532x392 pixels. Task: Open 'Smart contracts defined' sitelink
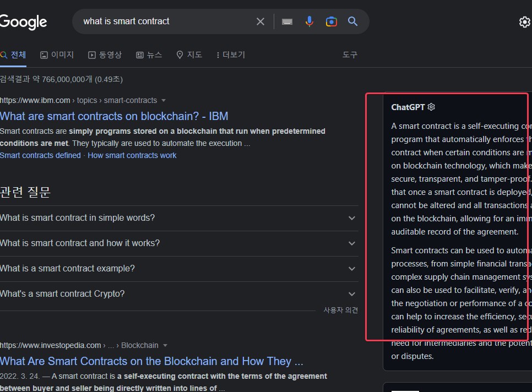40,155
